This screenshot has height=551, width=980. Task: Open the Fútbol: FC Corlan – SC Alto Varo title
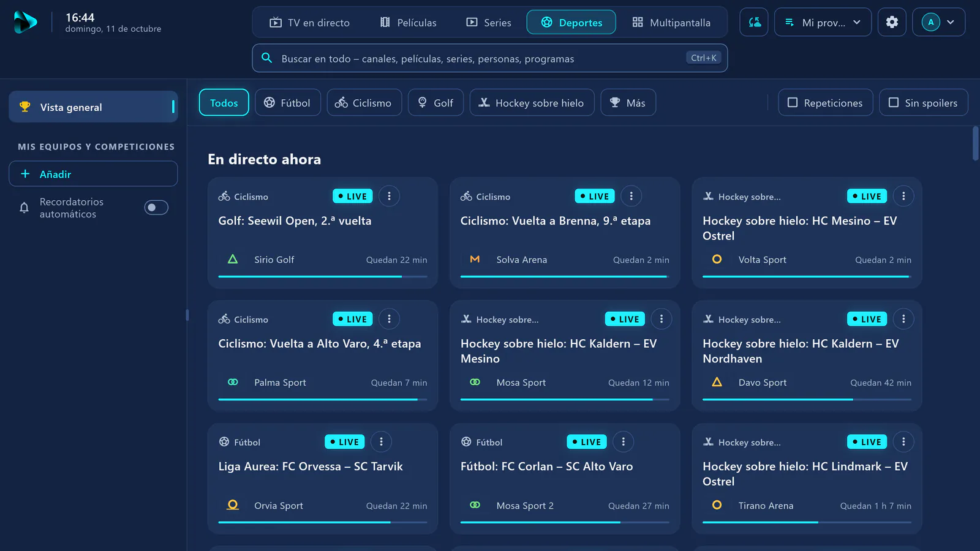click(546, 467)
